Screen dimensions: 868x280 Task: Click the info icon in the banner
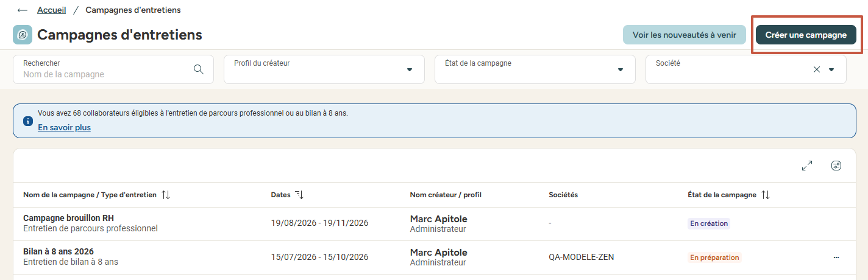click(x=28, y=121)
